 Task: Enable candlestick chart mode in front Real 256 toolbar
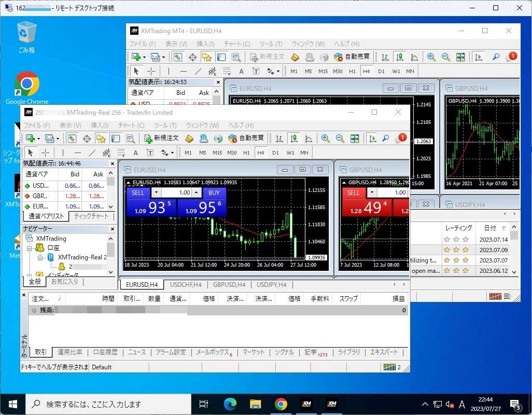click(x=294, y=138)
